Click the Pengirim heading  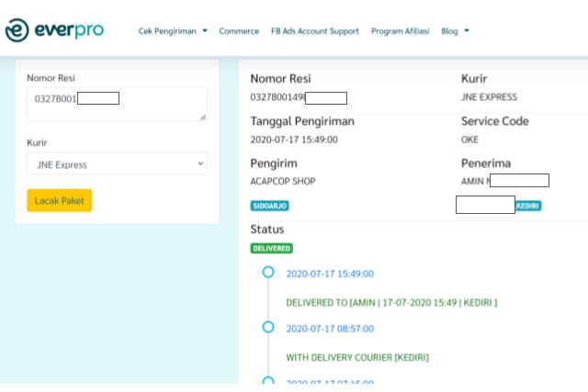tap(274, 163)
